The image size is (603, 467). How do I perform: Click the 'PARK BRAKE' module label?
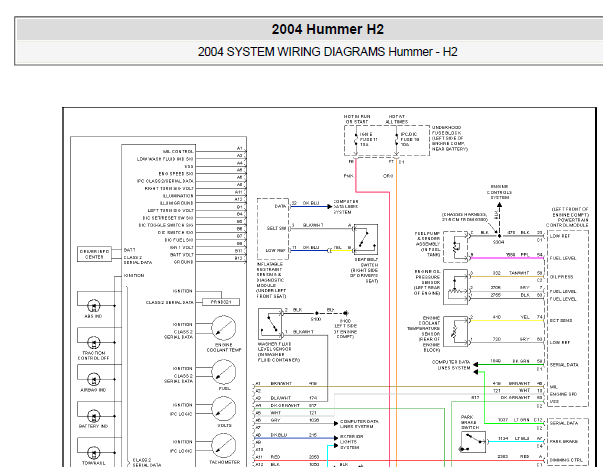coord(564,442)
